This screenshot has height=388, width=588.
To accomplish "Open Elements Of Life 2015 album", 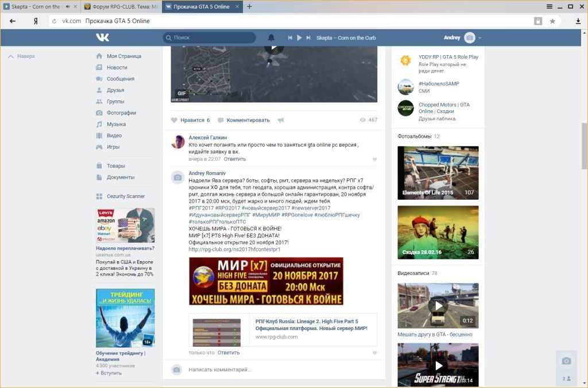I will [x=438, y=173].
